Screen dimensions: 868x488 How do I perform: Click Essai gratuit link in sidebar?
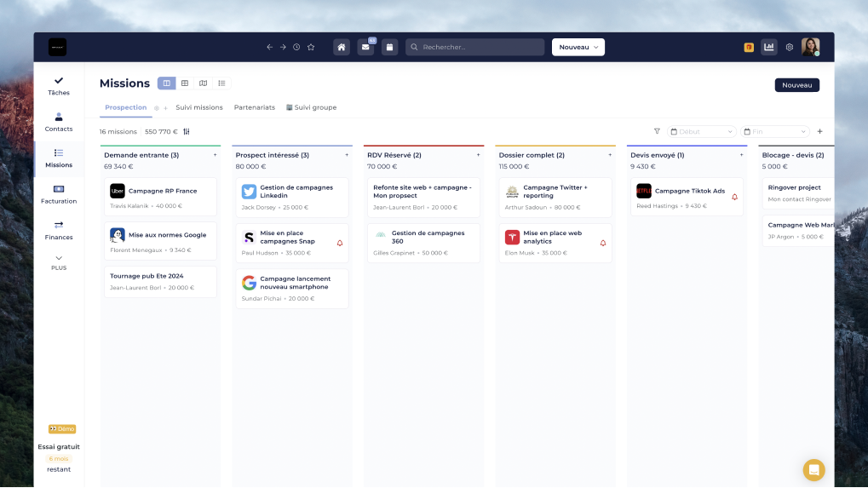coord(59,446)
